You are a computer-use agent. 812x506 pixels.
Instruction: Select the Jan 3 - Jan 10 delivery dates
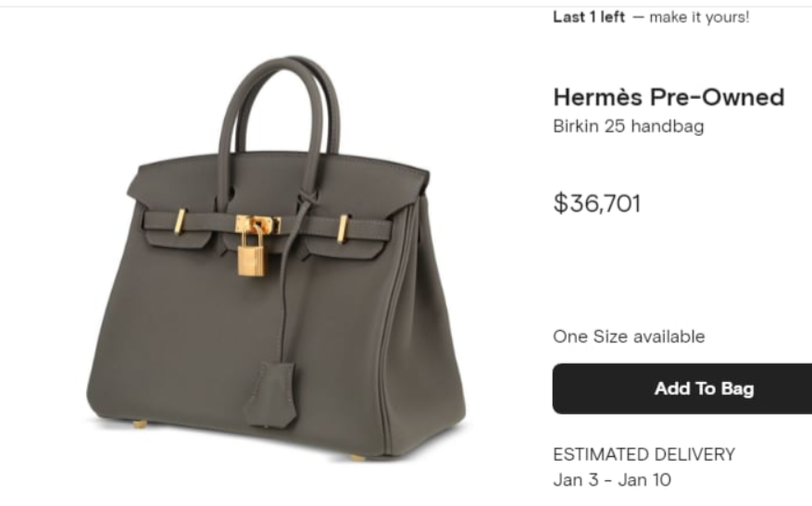(612, 479)
